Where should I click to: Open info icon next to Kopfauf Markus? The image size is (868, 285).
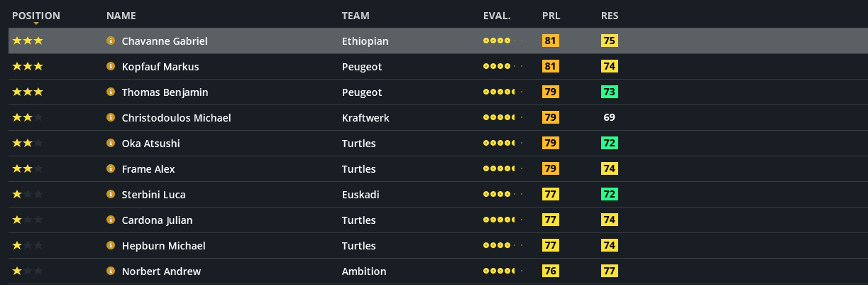pyautogui.click(x=111, y=67)
